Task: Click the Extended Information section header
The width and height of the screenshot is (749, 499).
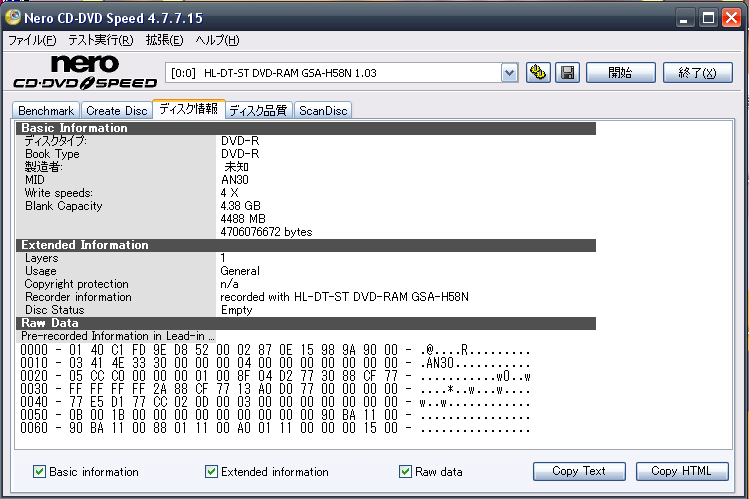Action: coord(306,245)
